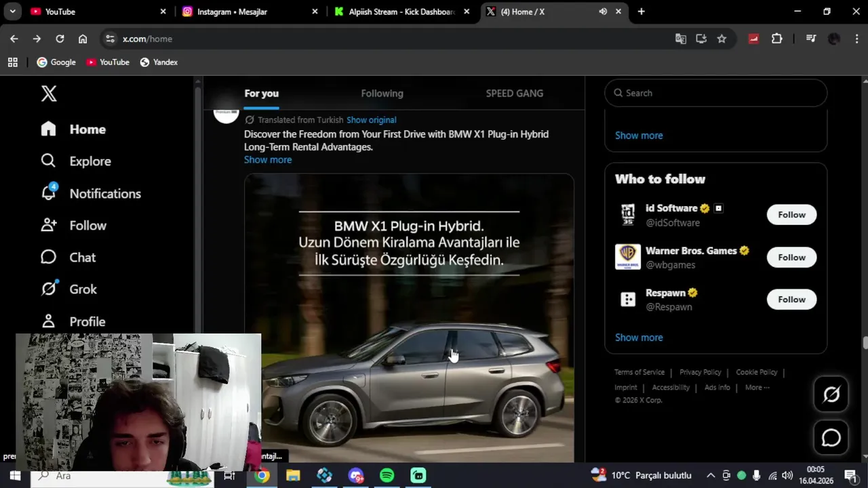Open Profile in sidebar
The height and width of the screenshot is (488, 868).
point(73,321)
